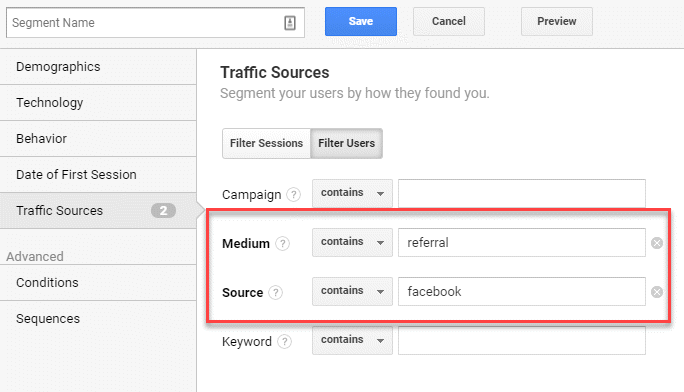This screenshot has width=684, height=392.
Task: Open the Keyword help question mark icon
Action: (x=284, y=341)
